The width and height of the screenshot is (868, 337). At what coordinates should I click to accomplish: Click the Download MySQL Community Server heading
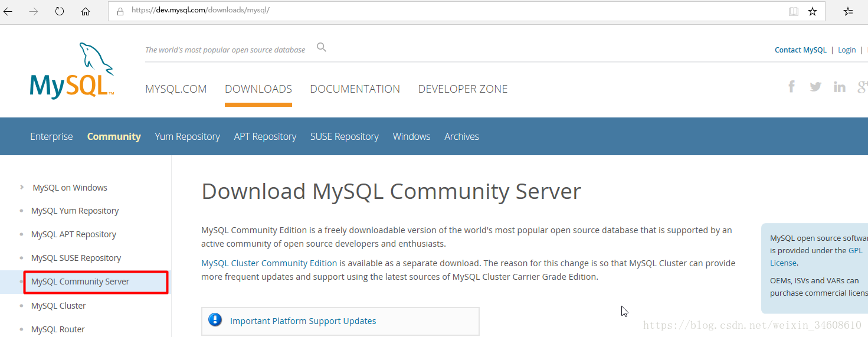[x=391, y=191]
